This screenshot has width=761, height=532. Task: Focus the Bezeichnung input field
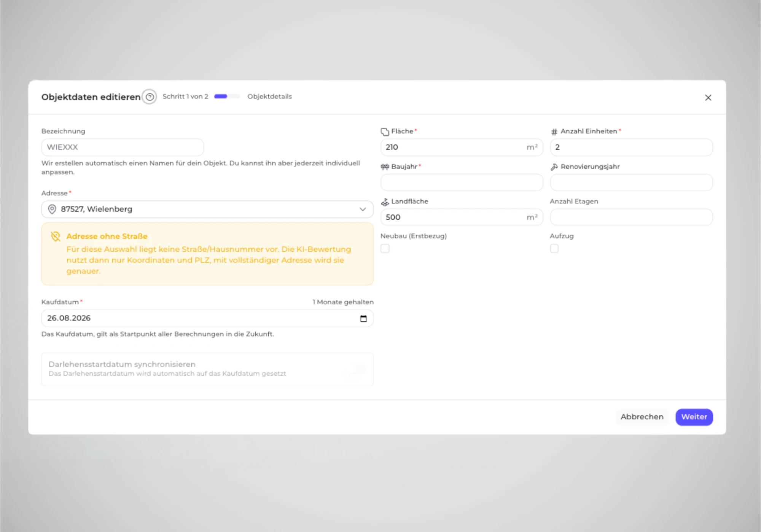click(x=123, y=147)
